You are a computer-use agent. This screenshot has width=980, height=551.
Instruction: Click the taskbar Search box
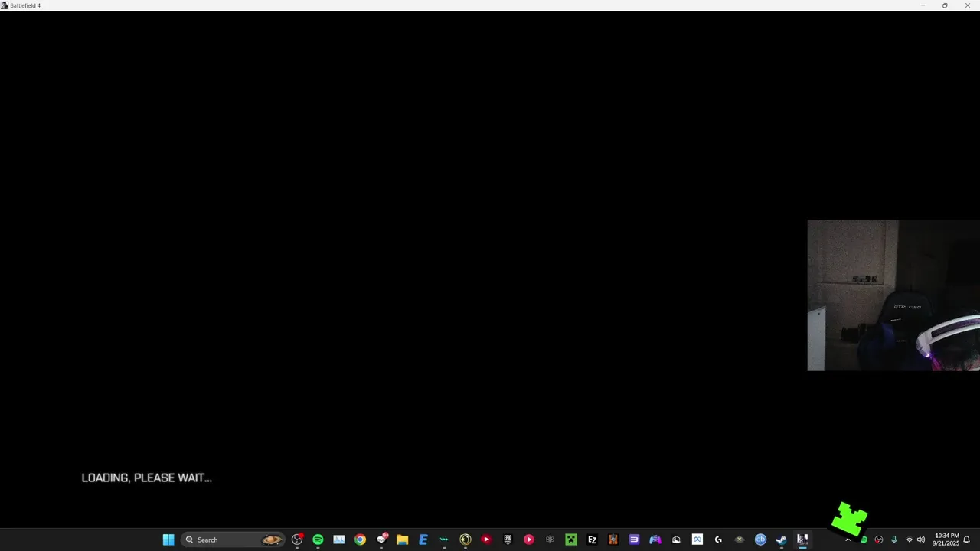(x=233, y=540)
